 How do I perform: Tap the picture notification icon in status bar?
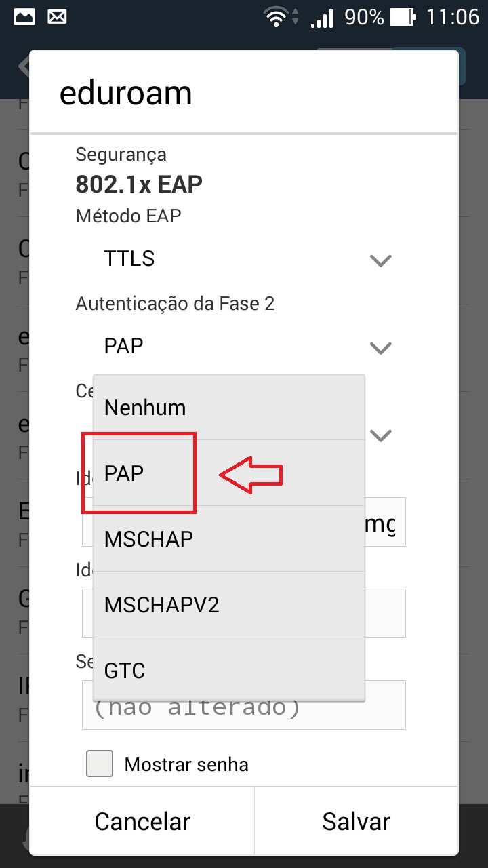coord(24,17)
